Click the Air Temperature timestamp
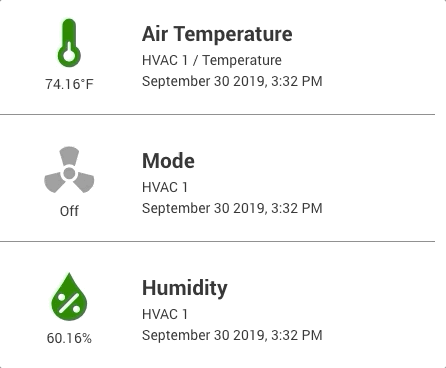 click(x=232, y=81)
